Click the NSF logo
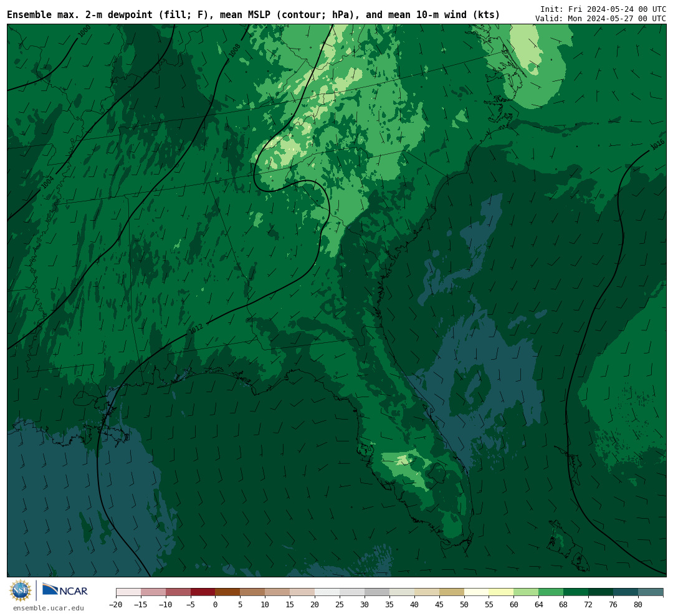The width and height of the screenshot is (673, 616). pyautogui.click(x=21, y=590)
